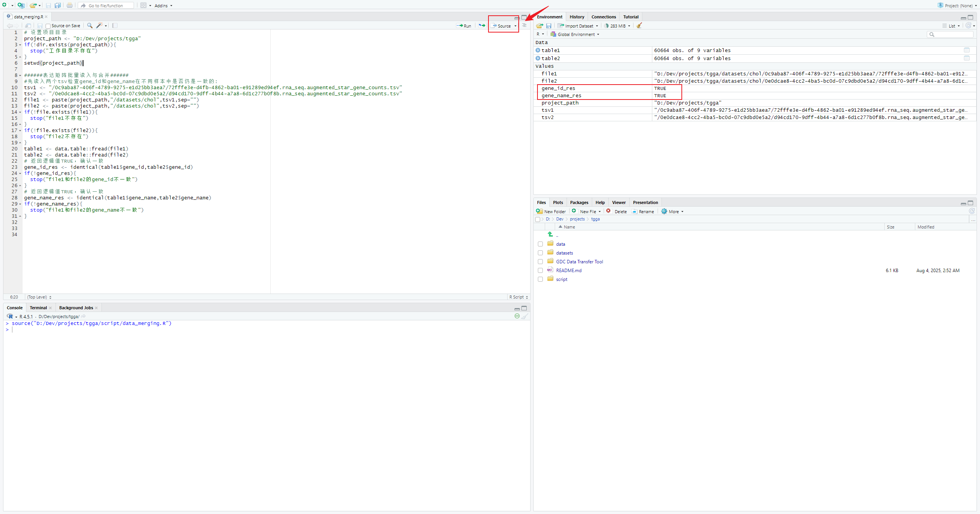
Task: View current working directory arrow in console
Action: pos(83,317)
